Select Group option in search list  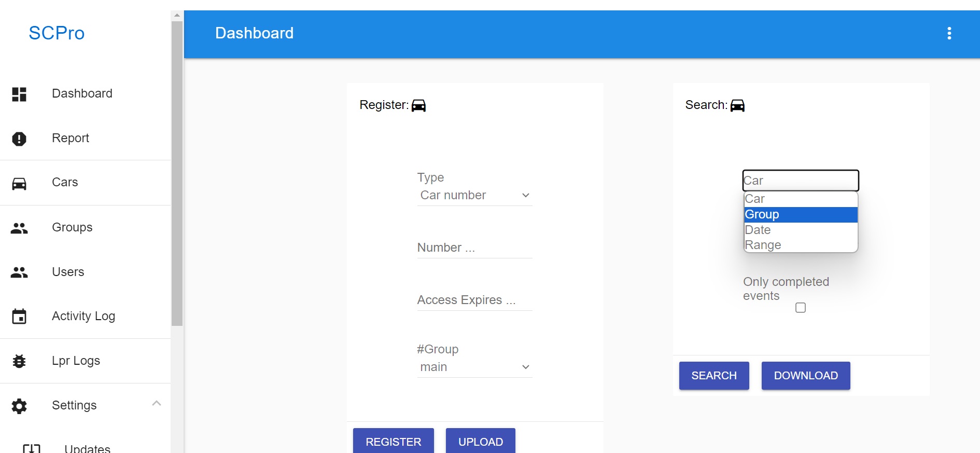(801, 214)
